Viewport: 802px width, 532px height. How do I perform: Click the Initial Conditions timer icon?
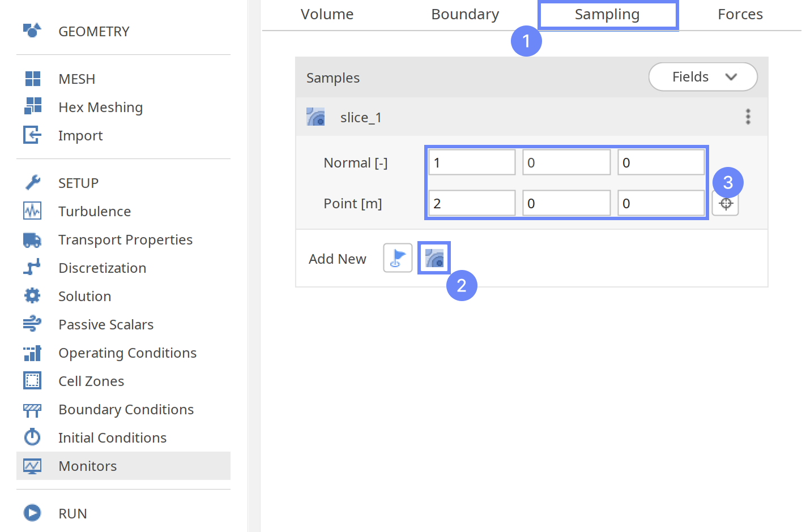click(32, 437)
